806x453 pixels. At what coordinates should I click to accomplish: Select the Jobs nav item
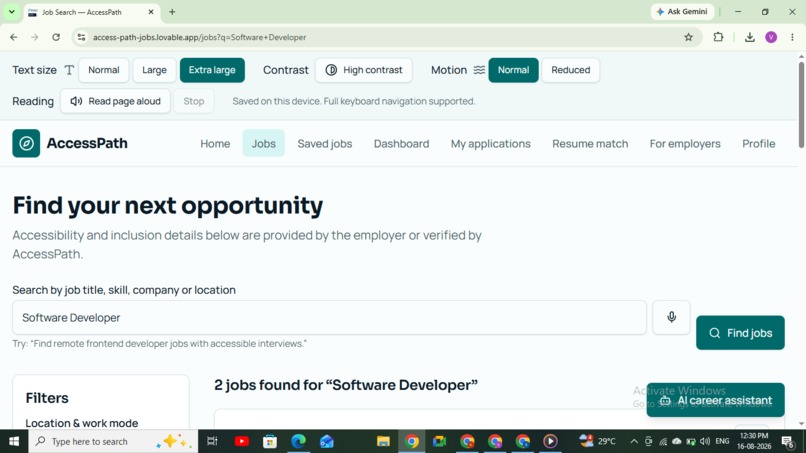click(264, 143)
